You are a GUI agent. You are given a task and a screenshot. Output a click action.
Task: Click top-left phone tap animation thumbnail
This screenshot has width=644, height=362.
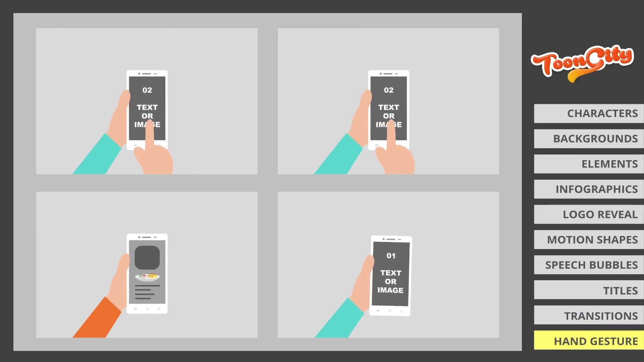tap(146, 101)
